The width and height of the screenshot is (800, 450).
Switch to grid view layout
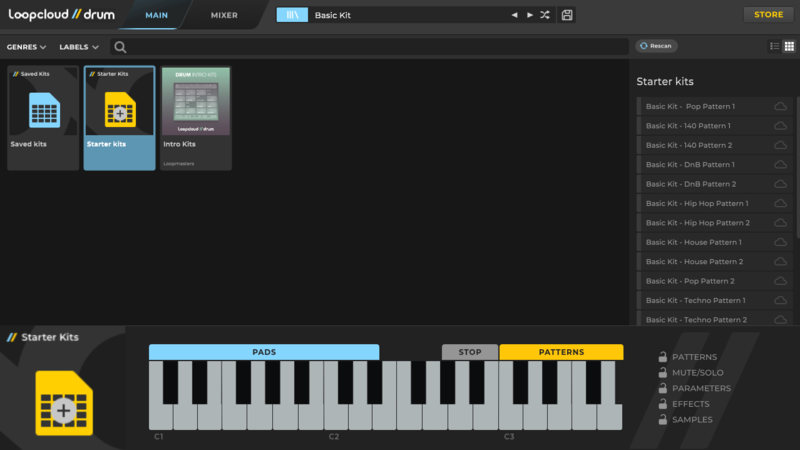tap(789, 46)
